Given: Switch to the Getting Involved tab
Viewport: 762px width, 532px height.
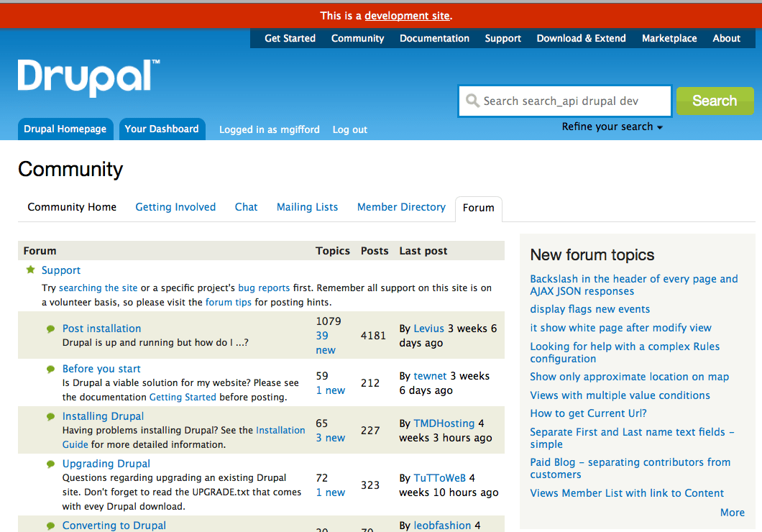Looking at the screenshot, I should tap(175, 207).
